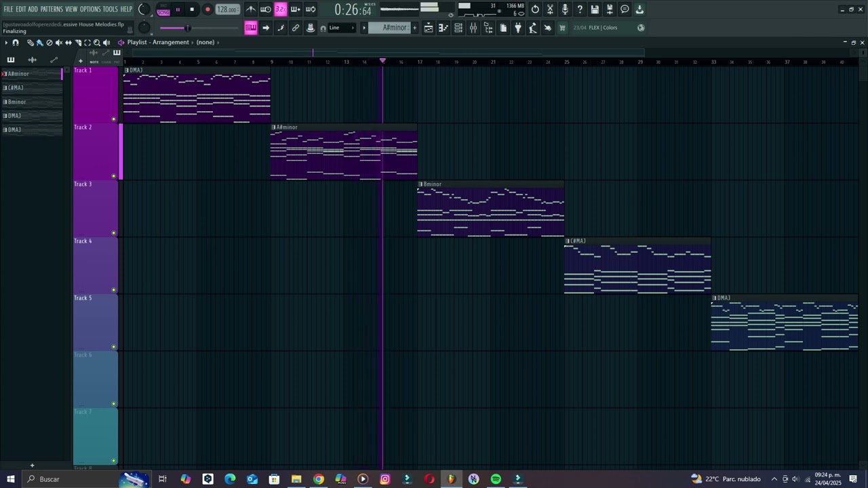Open the OPTIONS menu

tap(90, 9)
